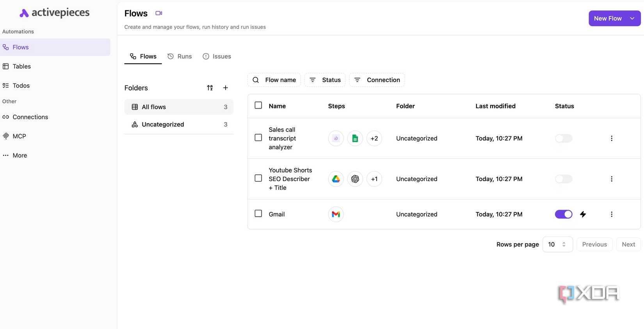644x329 pixels.
Task: Open actions menu for Sales call flow
Action: click(612, 138)
